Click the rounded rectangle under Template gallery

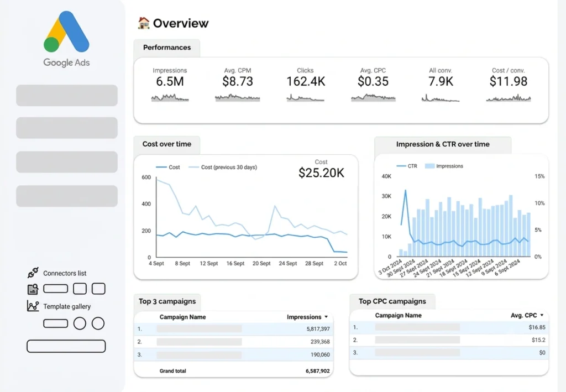tap(56, 323)
